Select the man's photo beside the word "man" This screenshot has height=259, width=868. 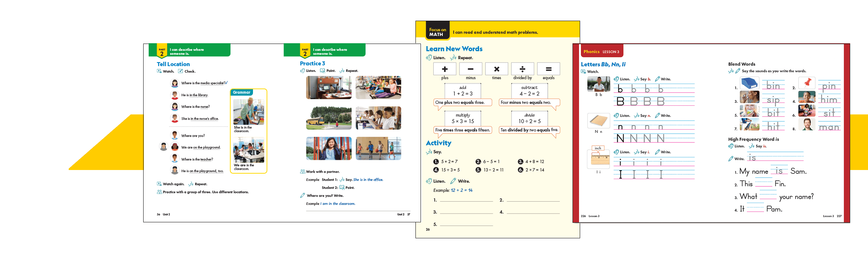click(807, 125)
